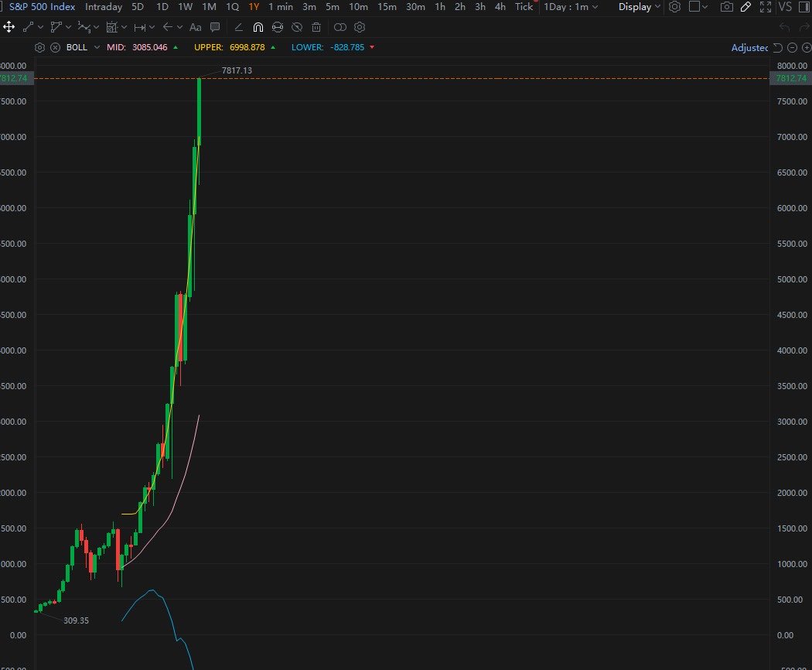Open chart settings gear in top bar

(674, 7)
